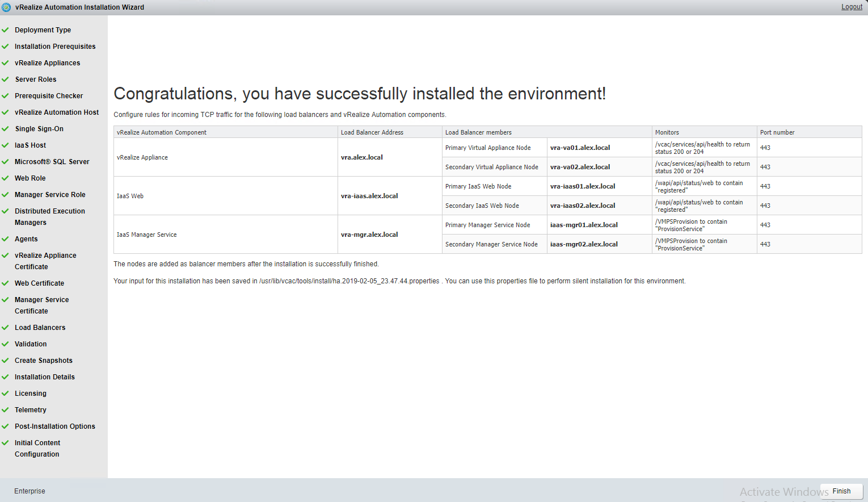Click the green checkmark next to Web Role
868x502 pixels.
(5, 178)
